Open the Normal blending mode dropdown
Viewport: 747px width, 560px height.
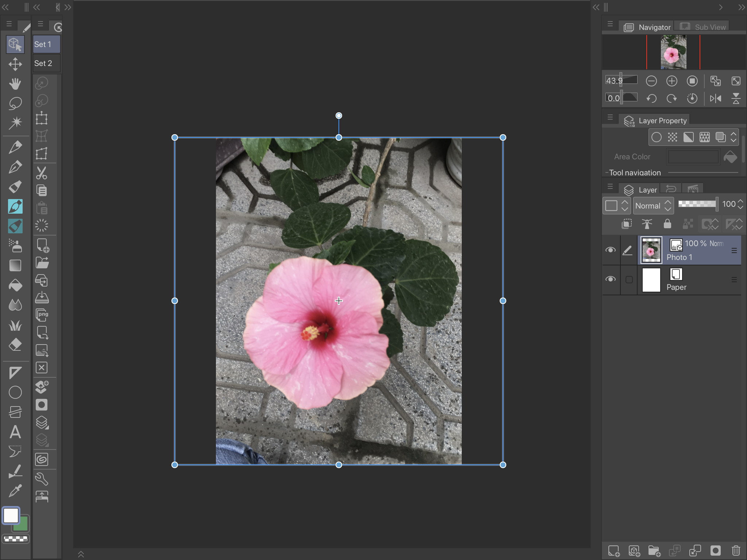click(x=653, y=206)
